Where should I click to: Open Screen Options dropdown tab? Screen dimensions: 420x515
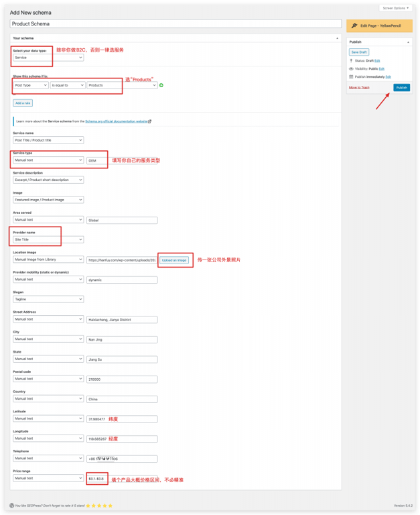396,8
